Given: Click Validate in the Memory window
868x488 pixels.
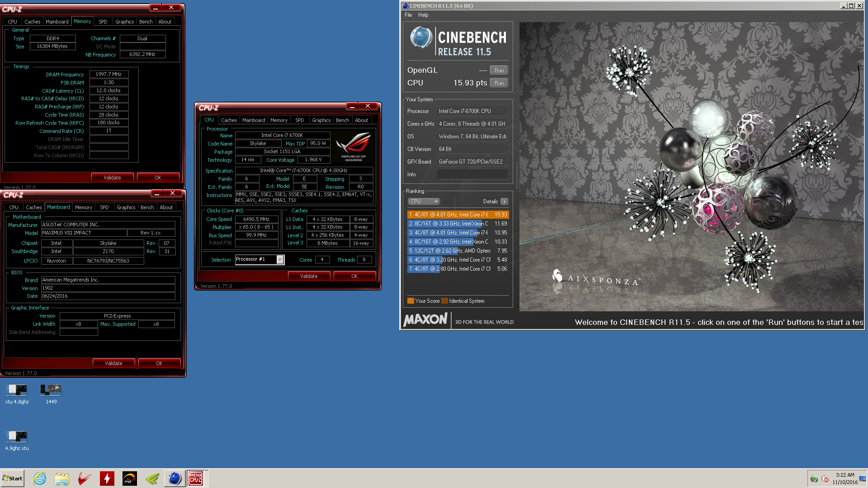Looking at the screenshot, I should (x=112, y=178).
